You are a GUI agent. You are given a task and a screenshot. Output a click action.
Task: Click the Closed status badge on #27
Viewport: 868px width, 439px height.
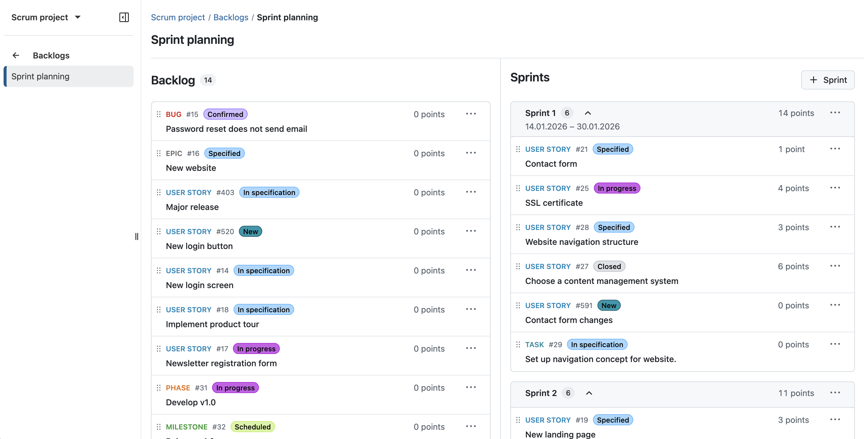[x=609, y=266]
